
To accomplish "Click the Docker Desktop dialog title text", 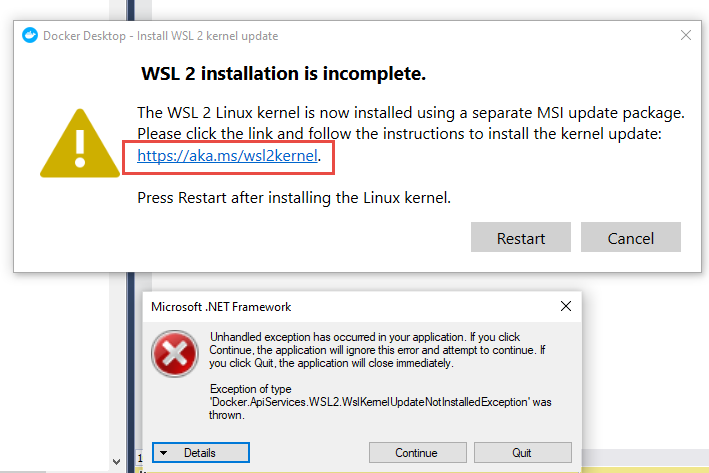I will tap(161, 36).
